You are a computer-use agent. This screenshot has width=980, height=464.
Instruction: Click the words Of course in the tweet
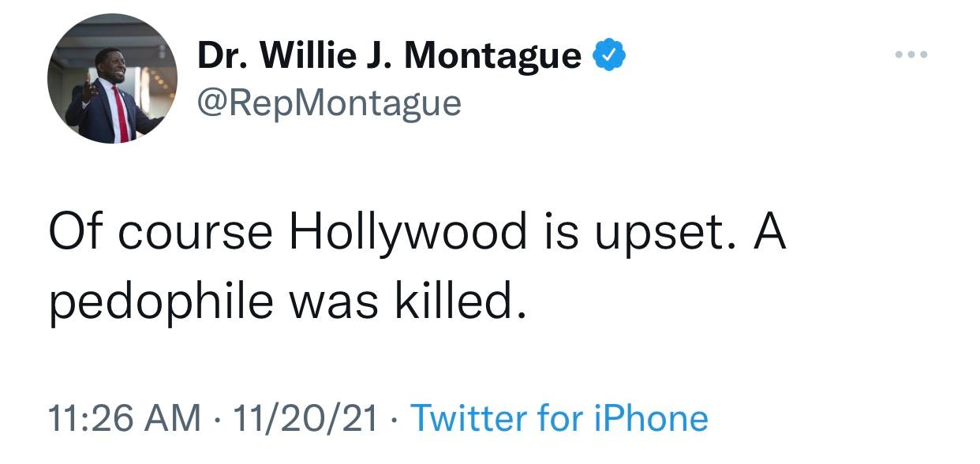(x=161, y=233)
